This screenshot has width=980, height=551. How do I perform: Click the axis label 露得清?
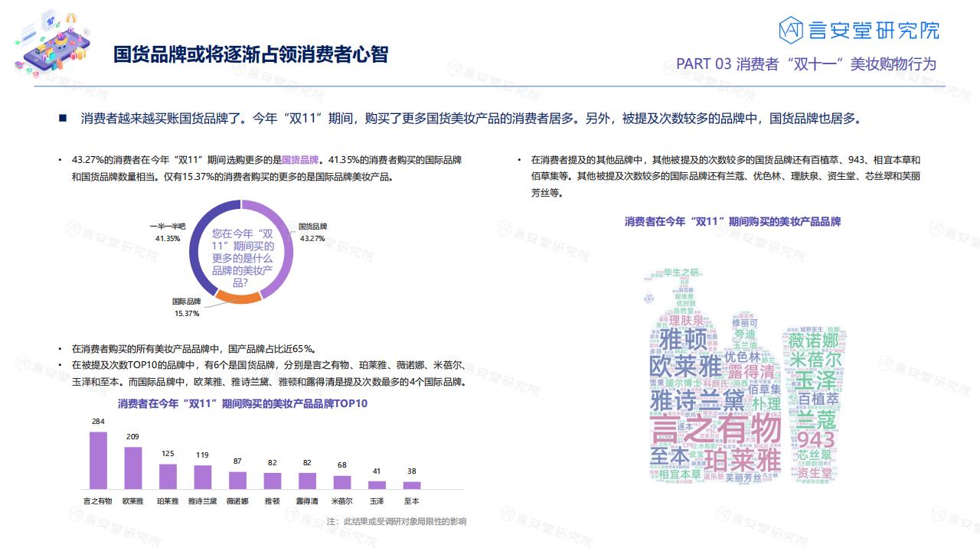[307, 502]
